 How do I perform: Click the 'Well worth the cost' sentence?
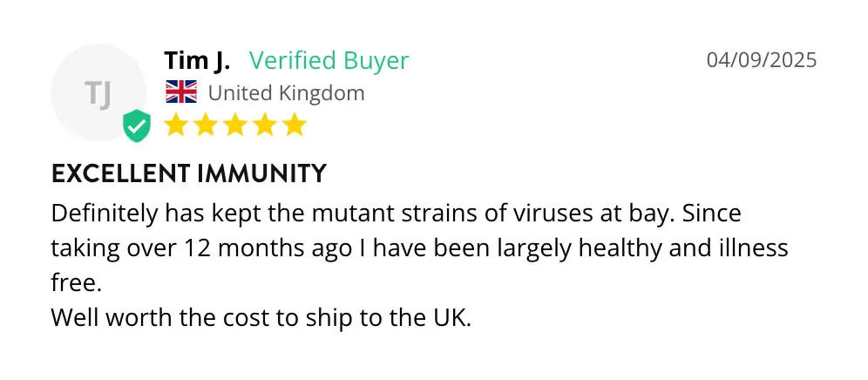pos(261,317)
